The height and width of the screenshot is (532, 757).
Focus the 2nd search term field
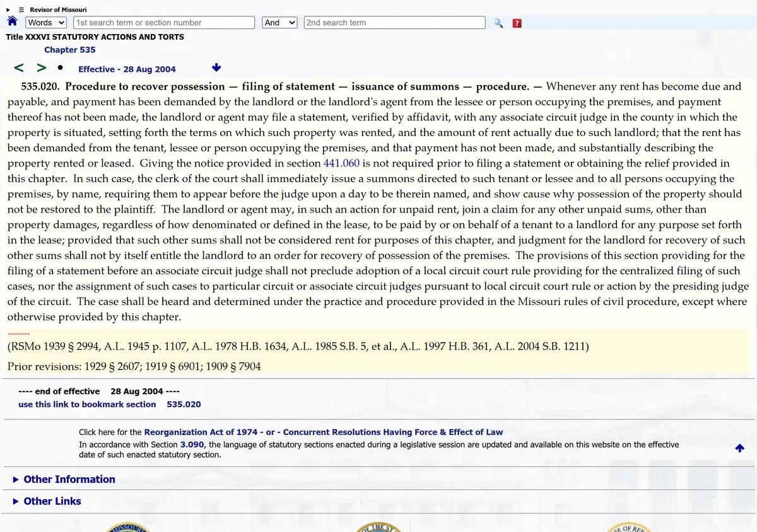point(394,23)
